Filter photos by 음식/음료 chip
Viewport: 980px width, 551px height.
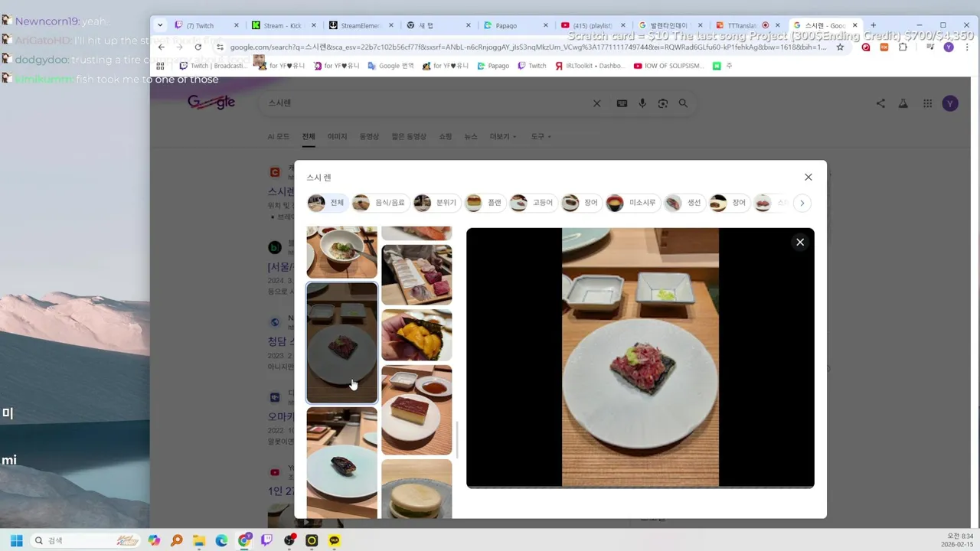[x=381, y=203]
